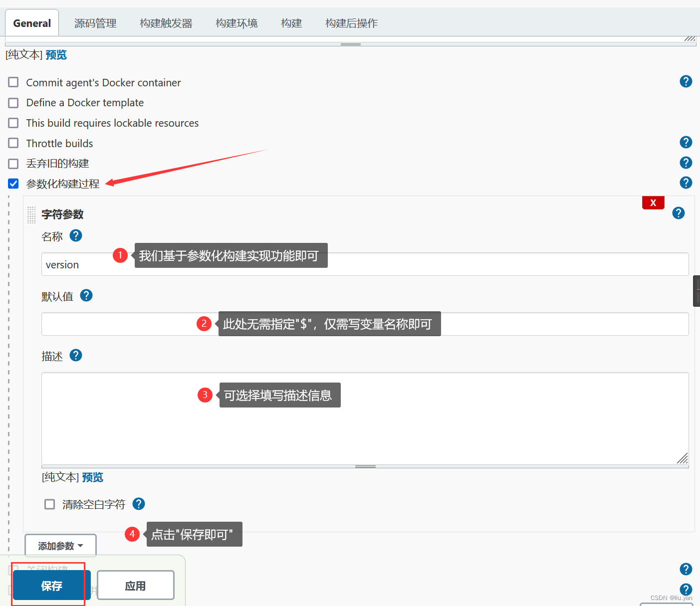Open help for Commit agent's Docker container

pos(686,81)
